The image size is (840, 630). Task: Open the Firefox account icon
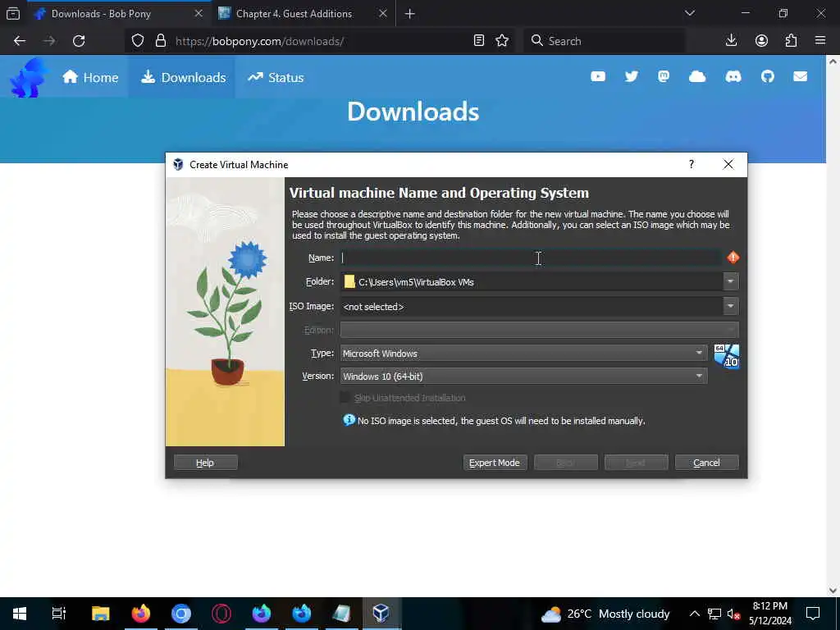tap(761, 41)
